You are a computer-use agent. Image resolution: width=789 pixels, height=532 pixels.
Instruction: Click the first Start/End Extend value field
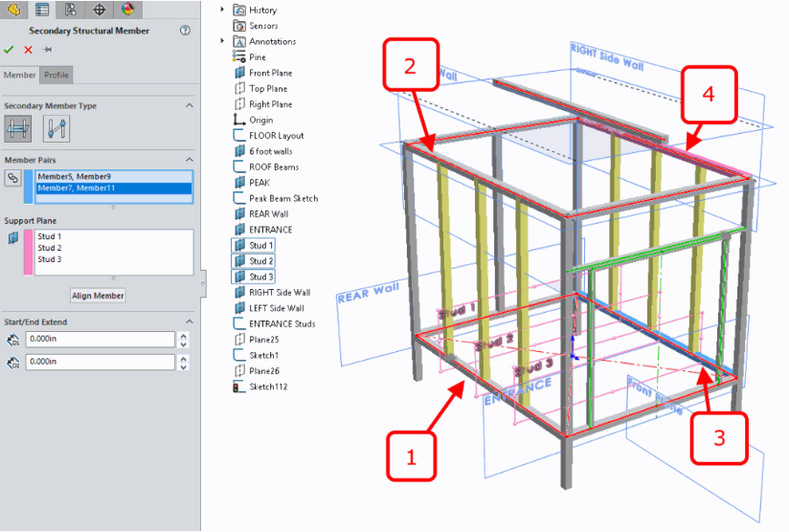coord(100,340)
